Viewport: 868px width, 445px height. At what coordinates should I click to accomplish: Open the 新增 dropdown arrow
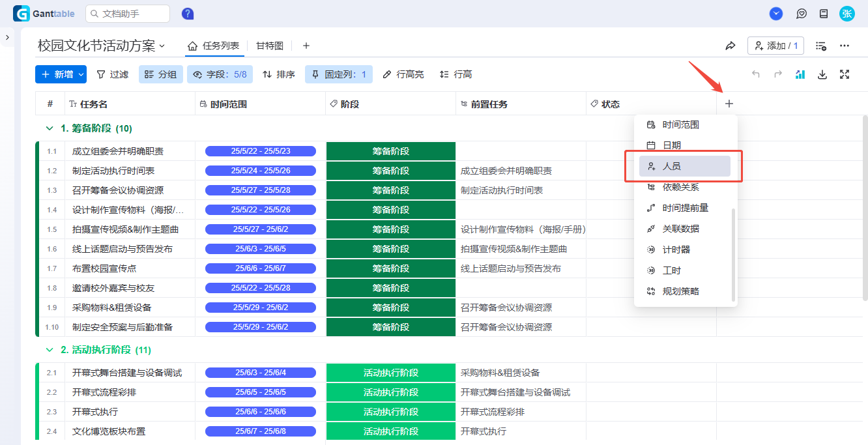[x=81, y=74]
